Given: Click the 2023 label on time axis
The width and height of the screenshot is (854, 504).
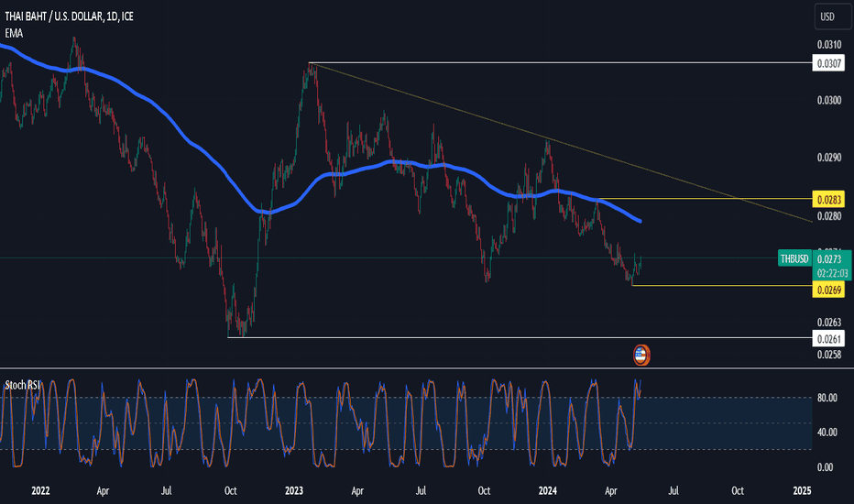Looking at the screenshot, I should click(294, 490).
